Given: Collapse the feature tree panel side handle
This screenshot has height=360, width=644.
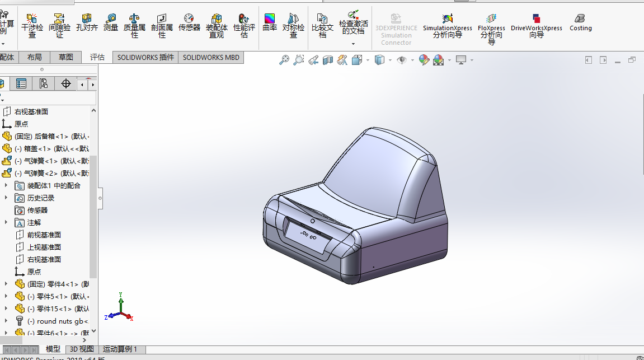Looking at the screenshot, I should pos(100,198).
